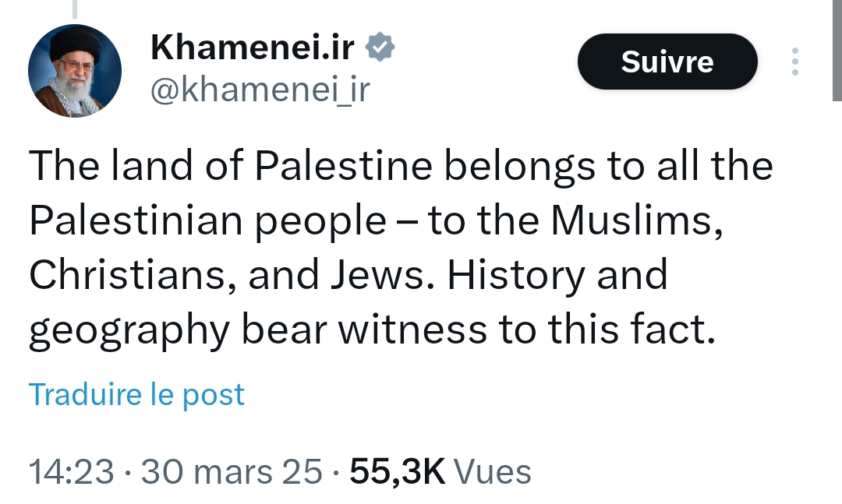The width and height of the screenshot is (842, 504).
Task: Click the tweet line starting 'The land of Palestine'
Action: point(402,166)
